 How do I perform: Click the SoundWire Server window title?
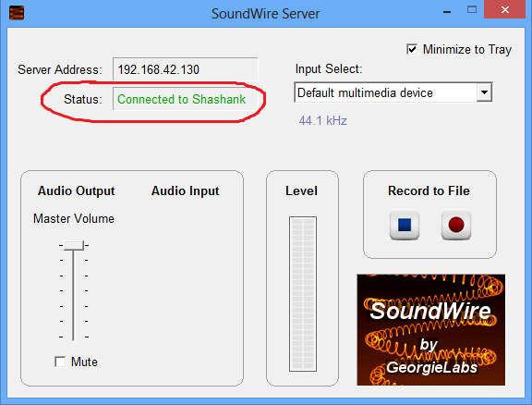pos(266,14)
